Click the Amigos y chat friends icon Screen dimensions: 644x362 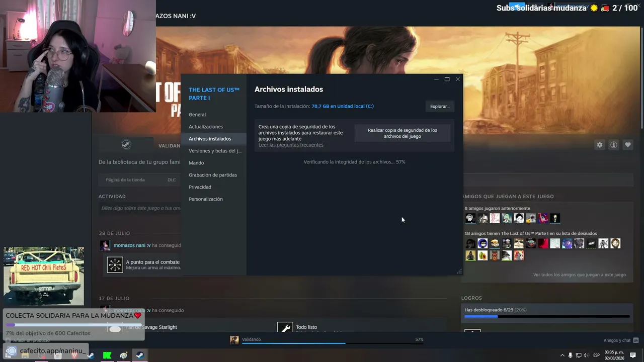point(636,340)
